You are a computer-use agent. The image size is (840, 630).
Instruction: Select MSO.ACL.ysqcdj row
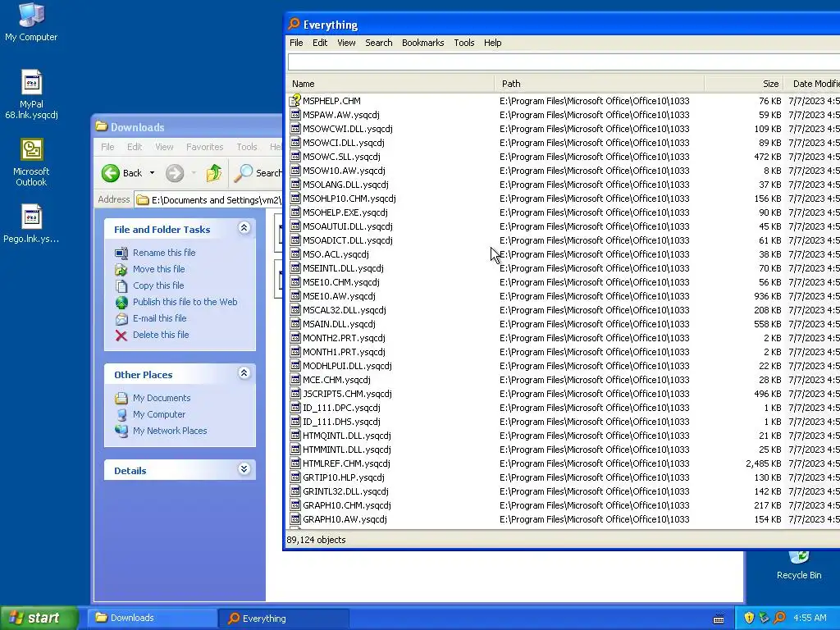[x=564, y=254]
